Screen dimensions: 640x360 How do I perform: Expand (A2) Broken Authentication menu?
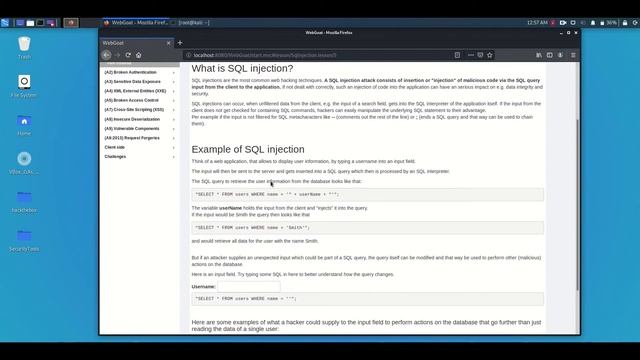pyautogui.click(x=139, y=72)
